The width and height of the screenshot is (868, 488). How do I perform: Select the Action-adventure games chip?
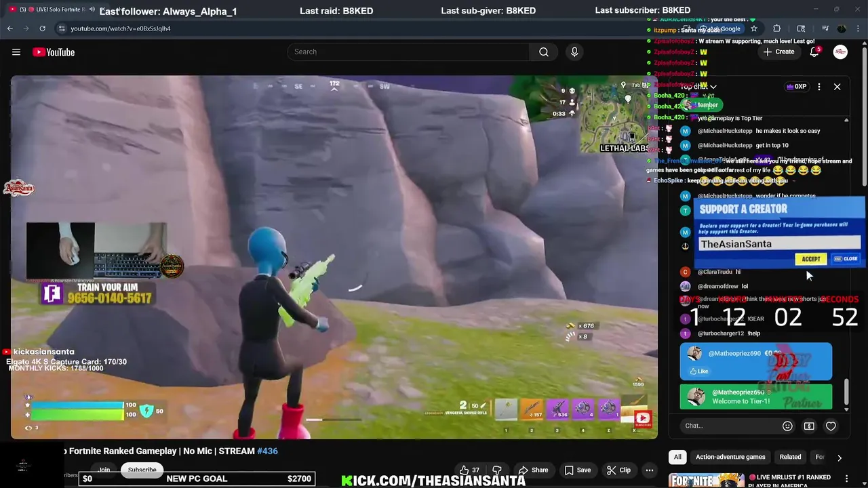(x=730, y=457)
